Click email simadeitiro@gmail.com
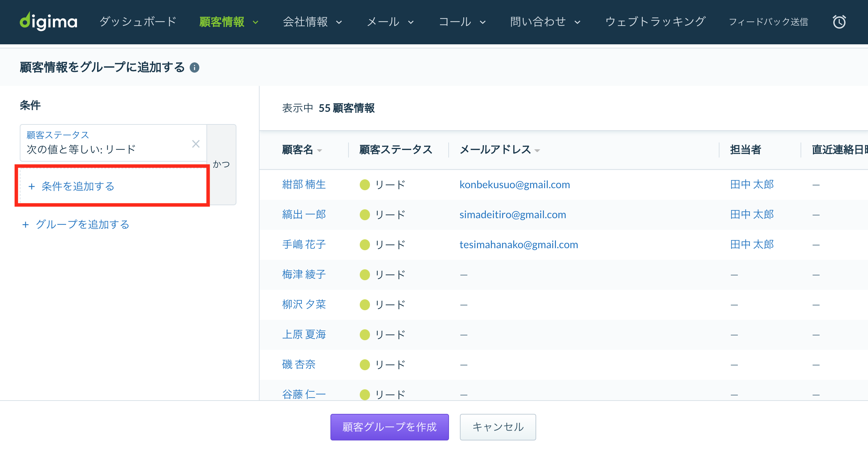Screen dimensions: 868x450 [x=513, y=214]
